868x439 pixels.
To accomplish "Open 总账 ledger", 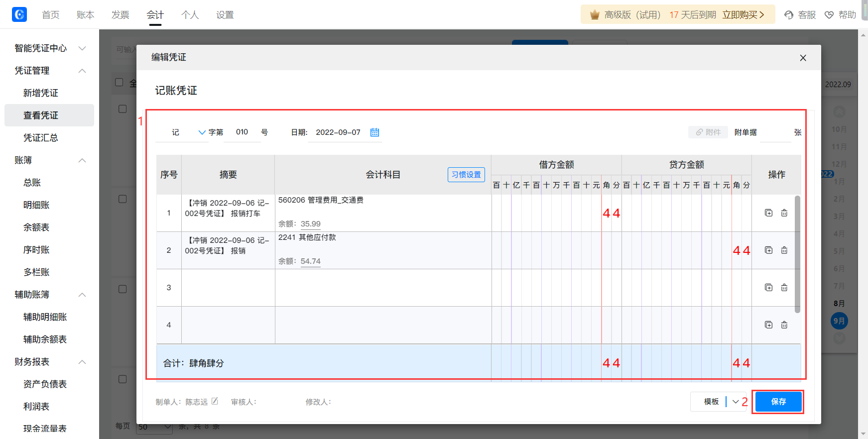I will tap(32, 183).
